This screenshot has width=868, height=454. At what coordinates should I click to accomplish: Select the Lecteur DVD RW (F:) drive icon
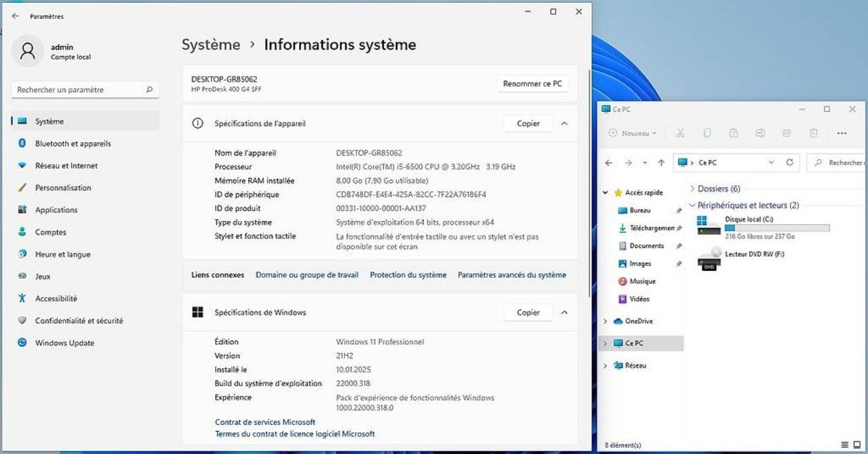709,259
